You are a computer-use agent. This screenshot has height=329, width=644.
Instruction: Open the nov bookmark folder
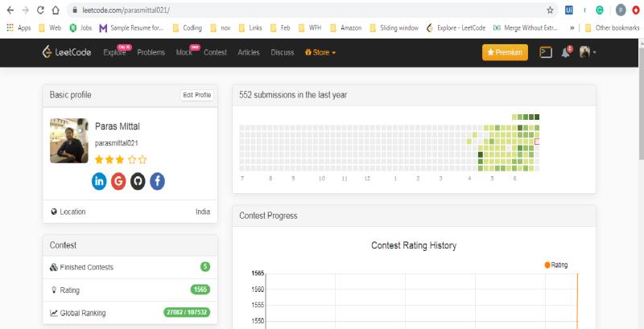(220, 28)
